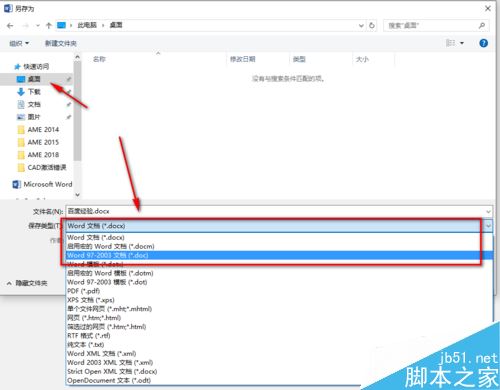Click the Hide Folders toggle

[x=27, y=283]
